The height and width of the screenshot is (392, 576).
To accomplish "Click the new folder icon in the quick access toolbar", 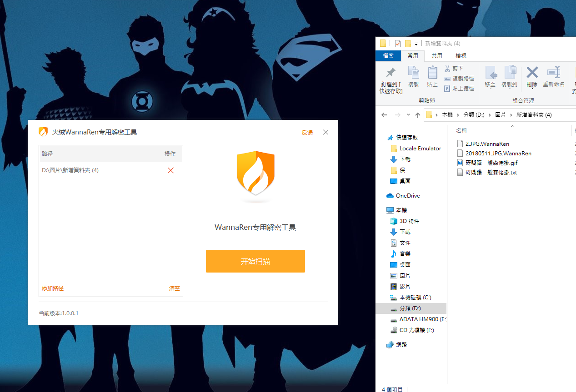I will pyautogui.click(x=408, y=44).
